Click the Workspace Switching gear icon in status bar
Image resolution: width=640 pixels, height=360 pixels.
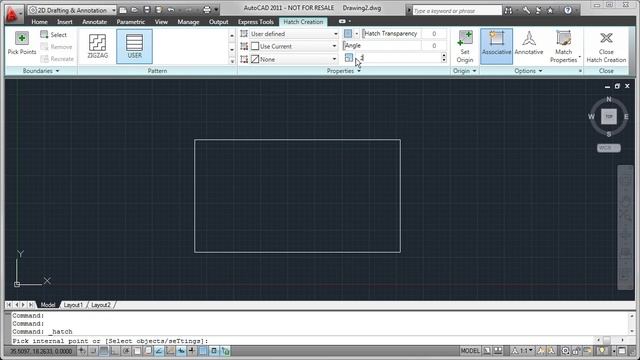pos(565,351)
